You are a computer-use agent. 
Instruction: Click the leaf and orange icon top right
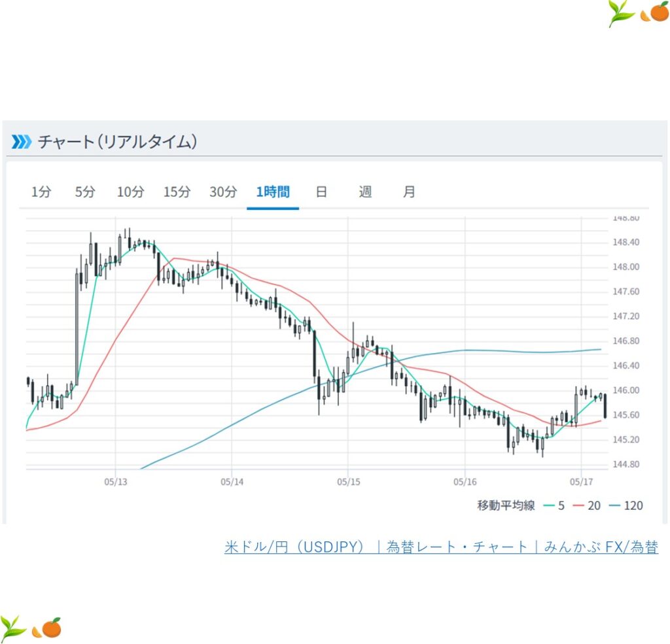[638, 13]
